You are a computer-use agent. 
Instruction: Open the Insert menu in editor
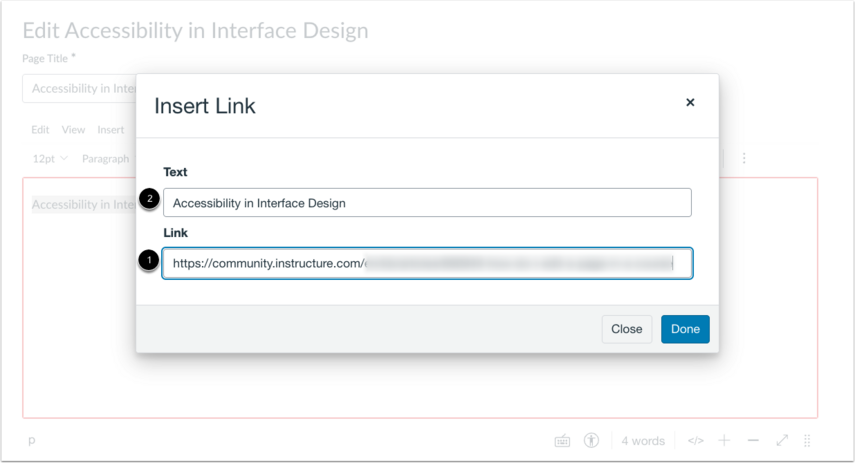coord(111,130)
